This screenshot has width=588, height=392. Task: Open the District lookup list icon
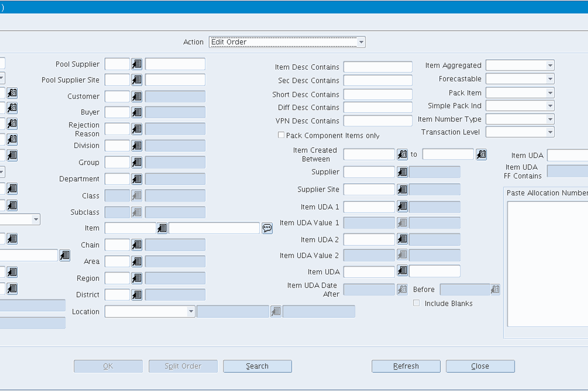pyautogui.click(x=137, y=294)
